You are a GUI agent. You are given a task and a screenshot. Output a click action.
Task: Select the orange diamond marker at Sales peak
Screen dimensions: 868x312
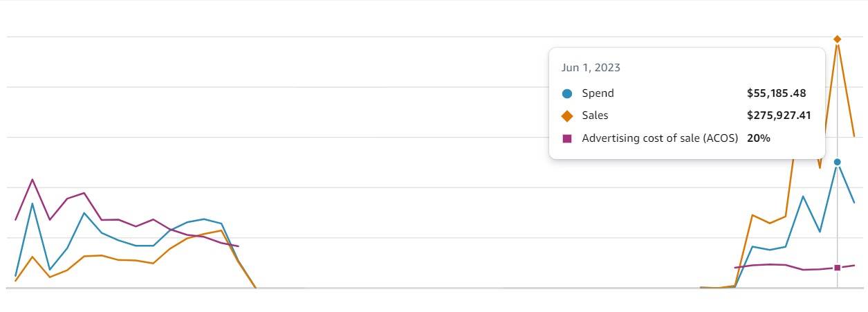(x=837, y=39)
